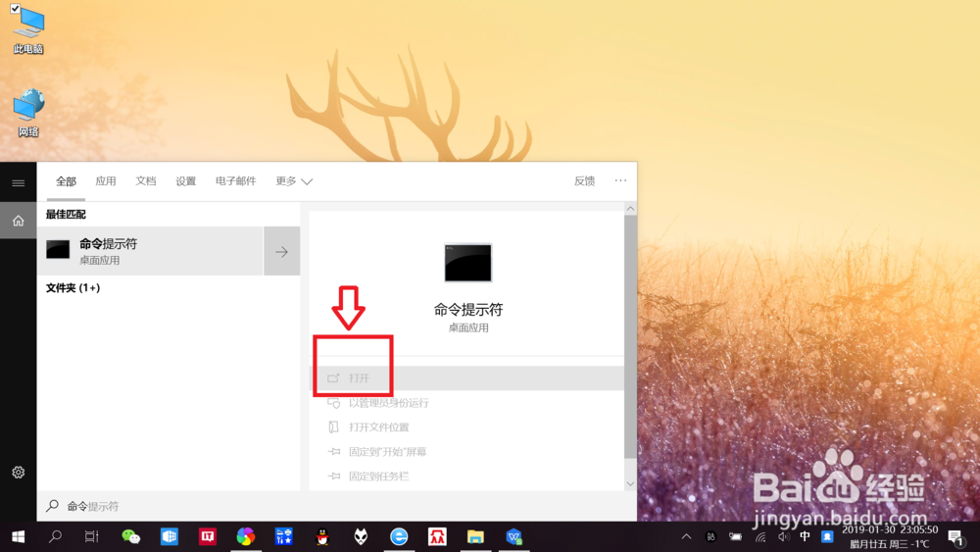Show hidden system tray icons
This screenshot has width=980, height=552.
(x=686, y=536)
